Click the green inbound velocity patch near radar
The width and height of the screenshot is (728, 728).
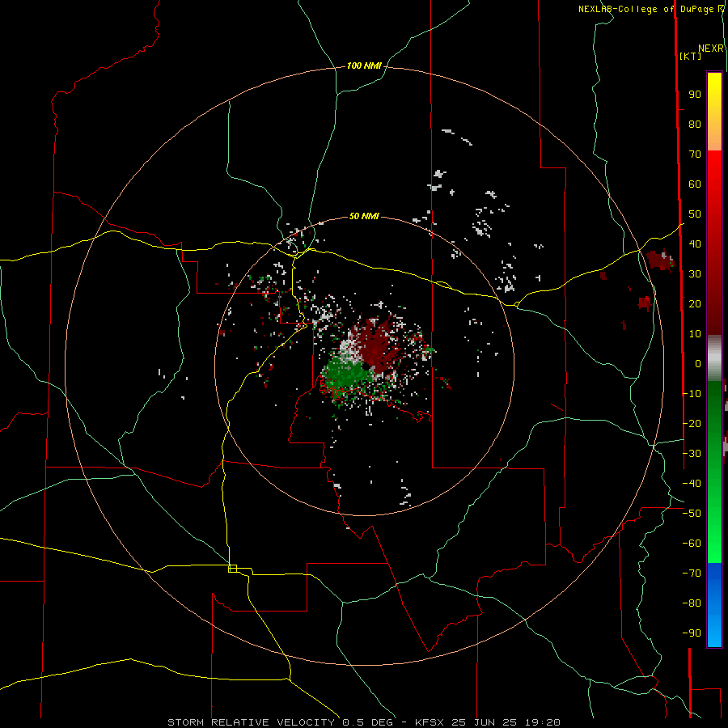click(x=346, y=375)
